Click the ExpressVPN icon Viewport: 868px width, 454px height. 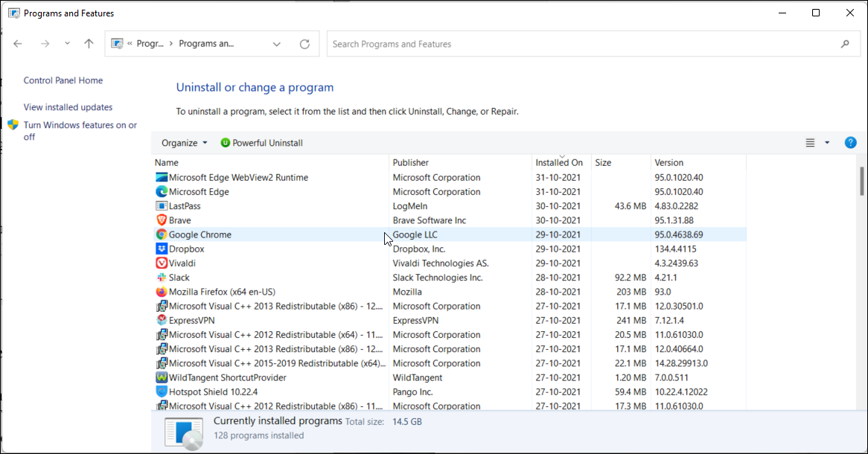(x=162, y=320)
